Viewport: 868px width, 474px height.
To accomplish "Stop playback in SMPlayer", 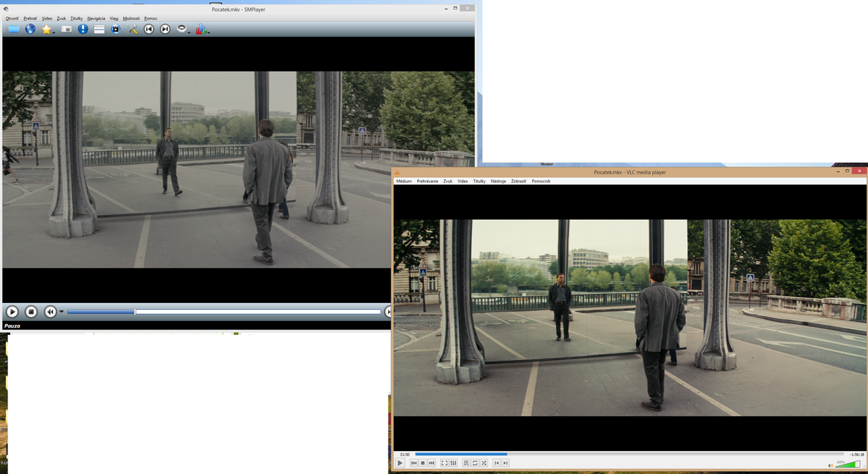I will [x=31, y=312].
